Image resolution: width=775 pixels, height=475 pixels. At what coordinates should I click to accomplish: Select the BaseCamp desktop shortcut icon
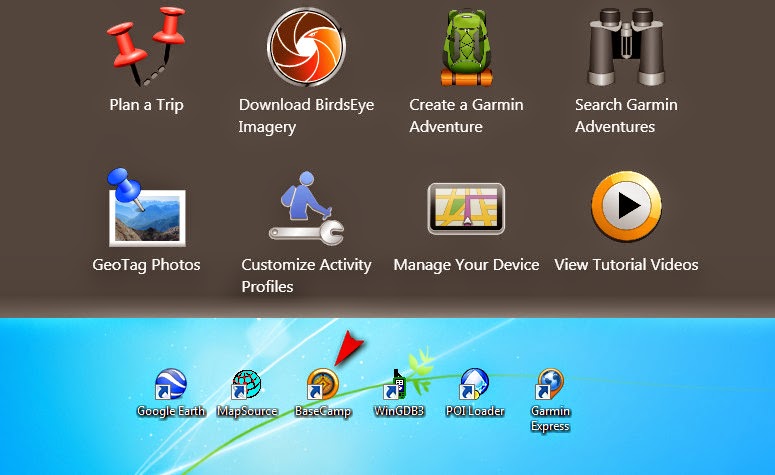[x=322, y=384]
